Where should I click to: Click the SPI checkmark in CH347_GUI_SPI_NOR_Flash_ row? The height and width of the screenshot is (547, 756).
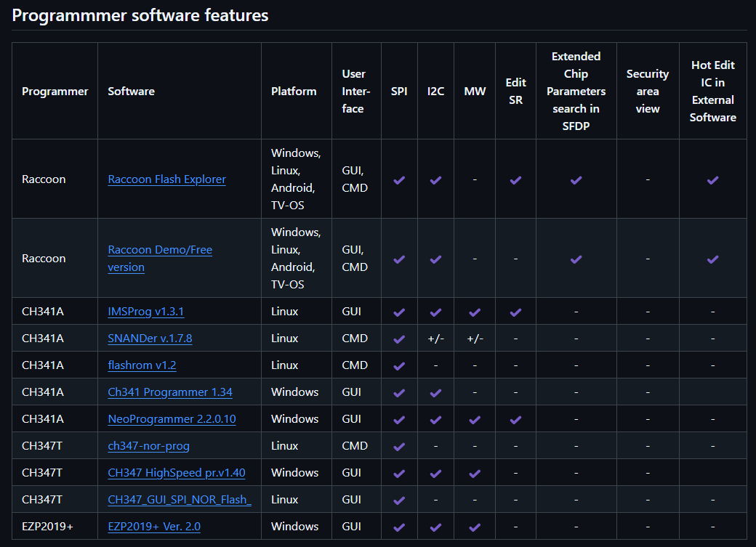click(399, 501)
